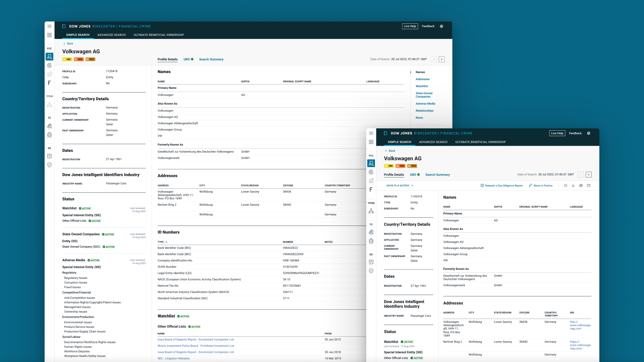Screen dimensions: 644x362
Task: Go to previous result in back window
Action: coord(434,59)
